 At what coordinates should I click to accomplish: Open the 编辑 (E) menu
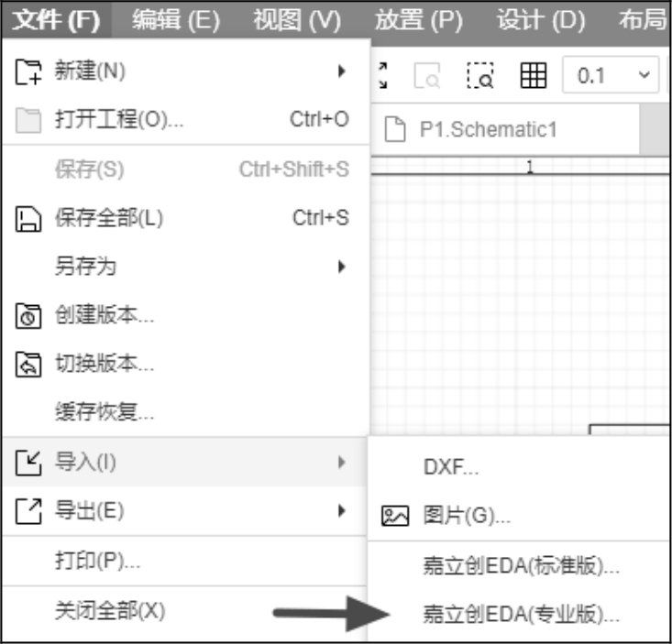pos(175,19)
